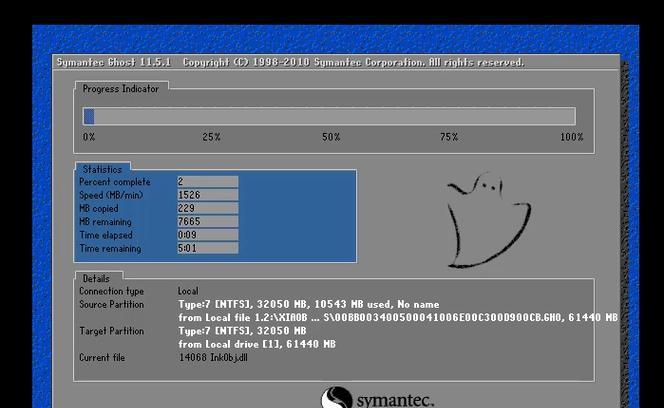Click target line 'Type:7 [NTFS], 32050 MB'
The width and height of the screenshot is (664, 408).
(x=242, y=331)
